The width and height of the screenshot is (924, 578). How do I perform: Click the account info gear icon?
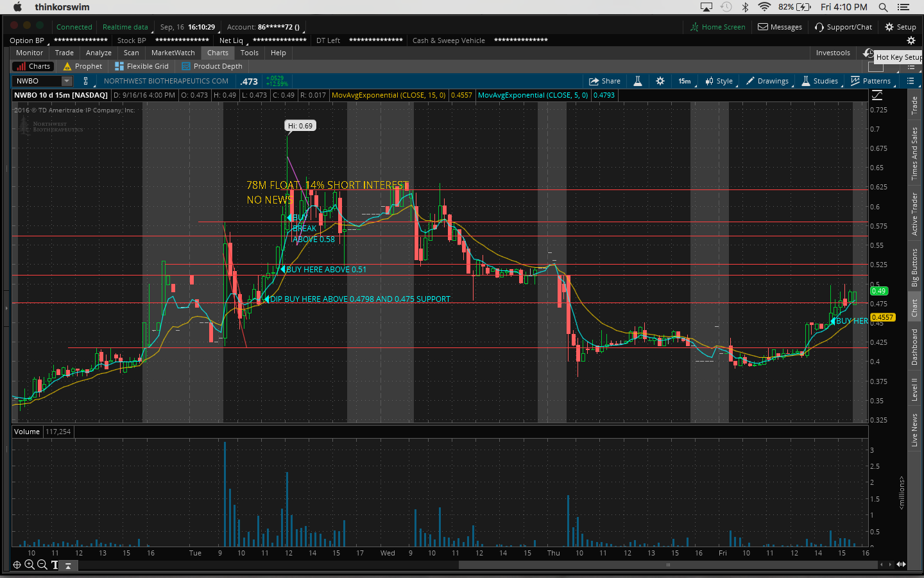(911, 40)
